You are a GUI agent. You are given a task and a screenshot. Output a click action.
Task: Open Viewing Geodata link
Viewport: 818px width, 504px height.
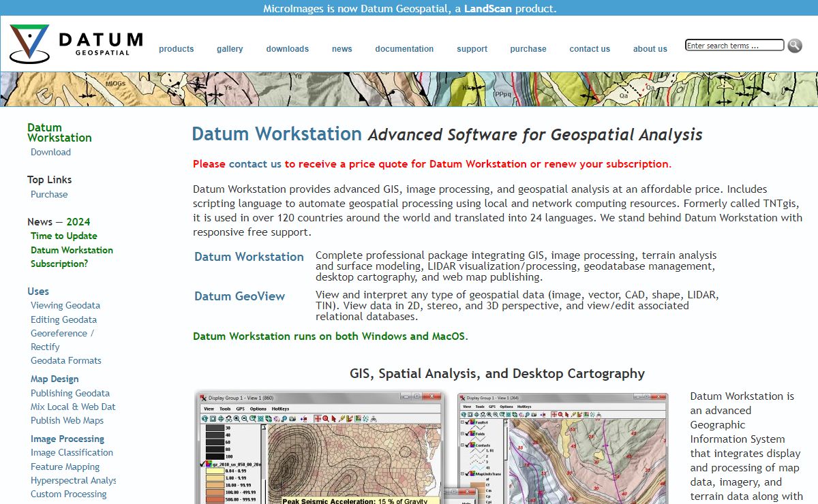click(x=65, y=306)
